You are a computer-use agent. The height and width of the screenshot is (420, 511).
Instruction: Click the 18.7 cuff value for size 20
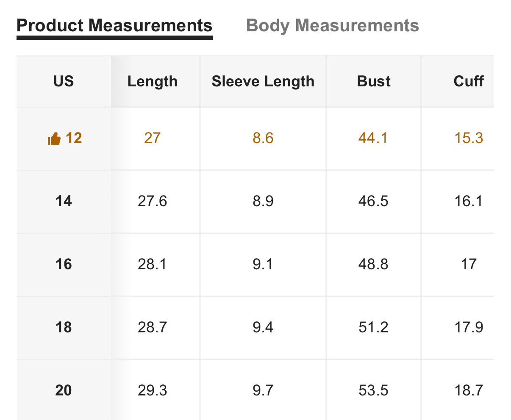click(x=469, y=390)
